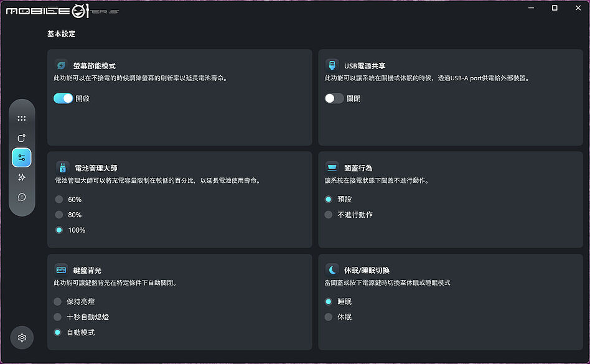590x364 pixels.
Task: Click the 電池管理大師 battery icon
Action: (x=62, y=167)
